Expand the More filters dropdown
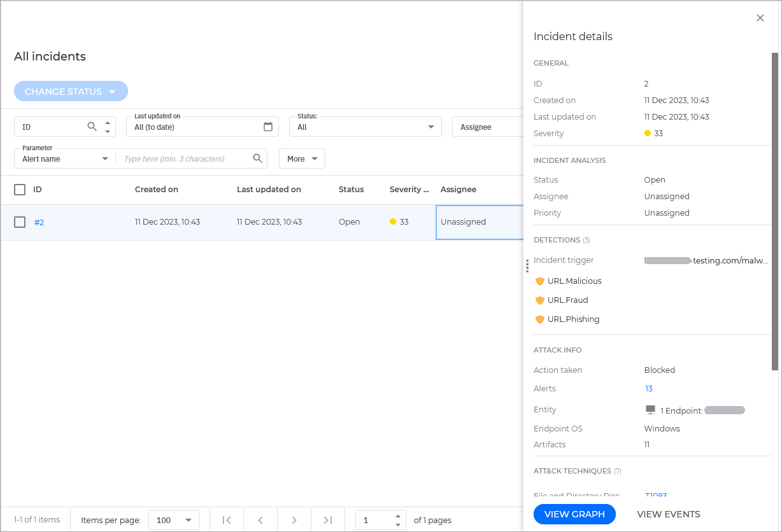 302,158
